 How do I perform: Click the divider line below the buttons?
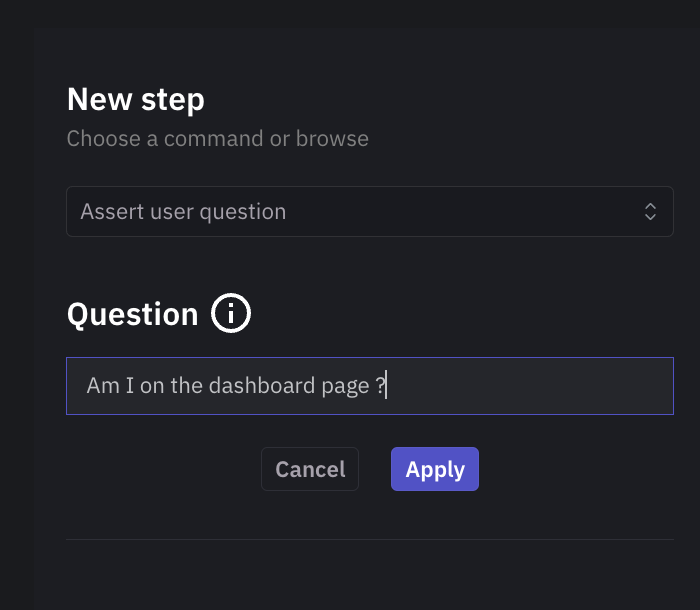[369, 540]
